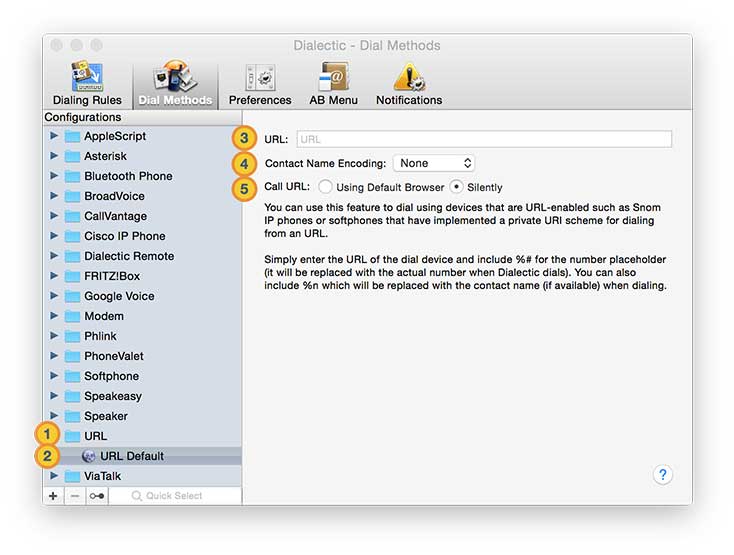Viewport: 734px width, 555px height.
Task: Select the Softphone row label
Action: tap(111, 376)
